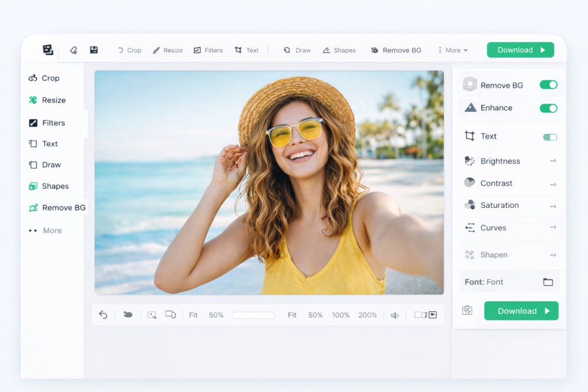Click the Curves adjustment icon
Screen dimensions: 588x392
[x=468, y=228]
